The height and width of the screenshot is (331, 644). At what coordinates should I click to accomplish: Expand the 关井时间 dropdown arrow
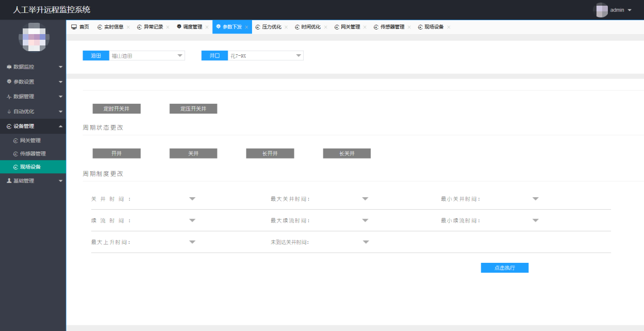coord(192,199)
